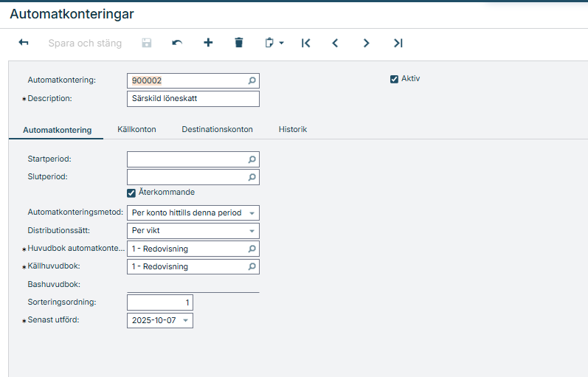Go to next record arrow
This screenshot has width=588, height=377.
(x=366, y=44)
